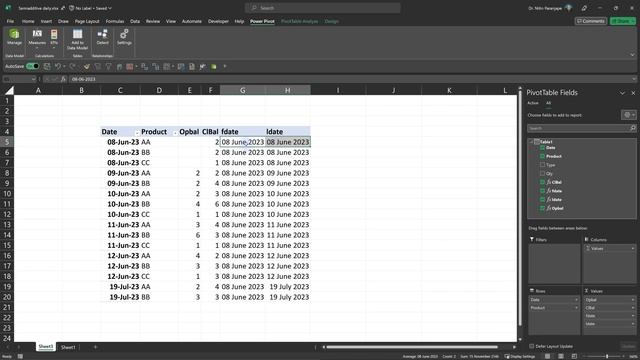Expand the PivotTable Fields pane options chevron
The image size is (640, 360).
click(x=622, y=93)
